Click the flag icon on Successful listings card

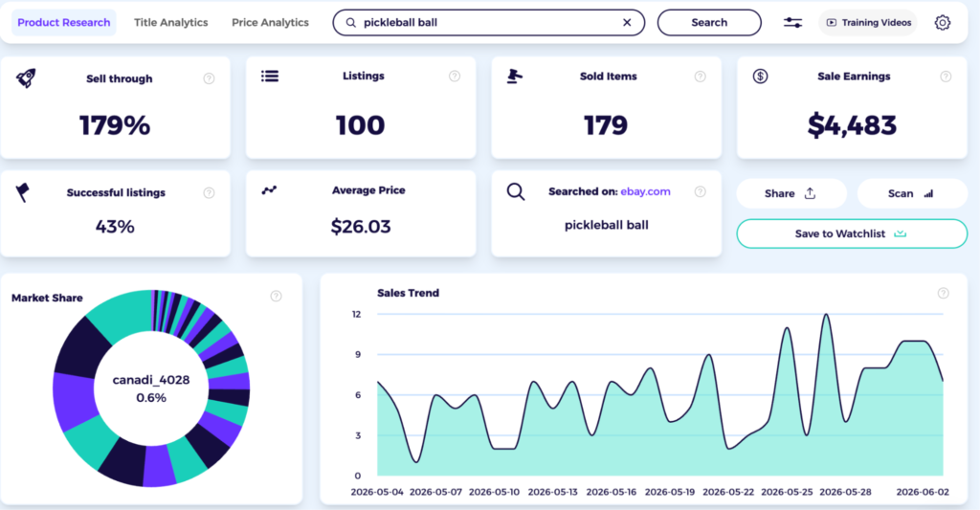(23, 192)
